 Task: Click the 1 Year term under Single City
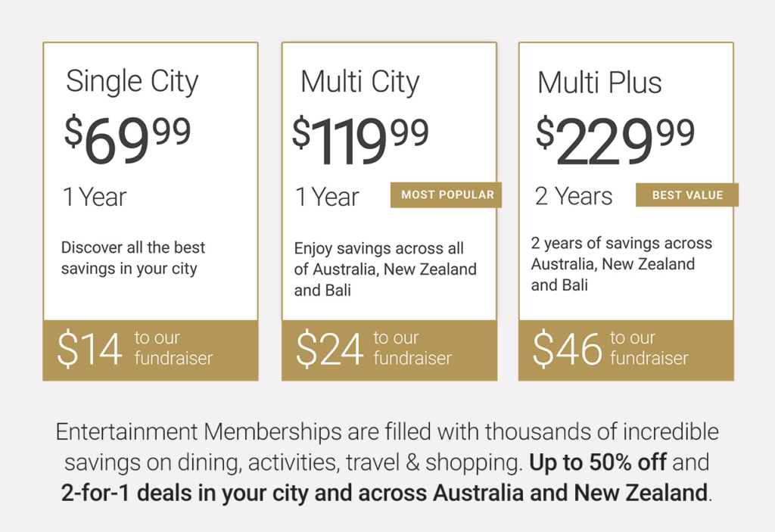click(95, 197)
